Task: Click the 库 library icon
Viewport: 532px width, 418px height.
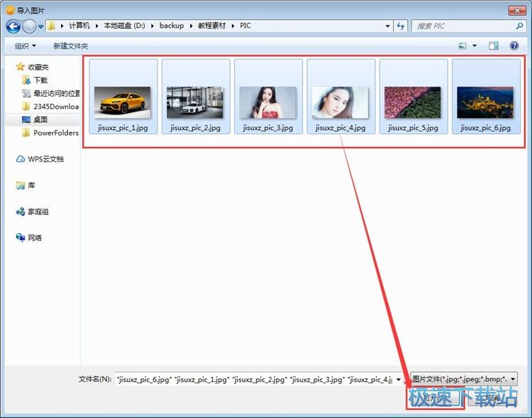Action: (x=21, y=185)
